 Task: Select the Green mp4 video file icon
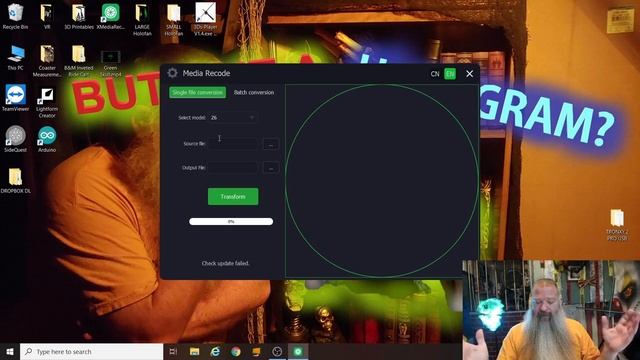click(111, 63)
